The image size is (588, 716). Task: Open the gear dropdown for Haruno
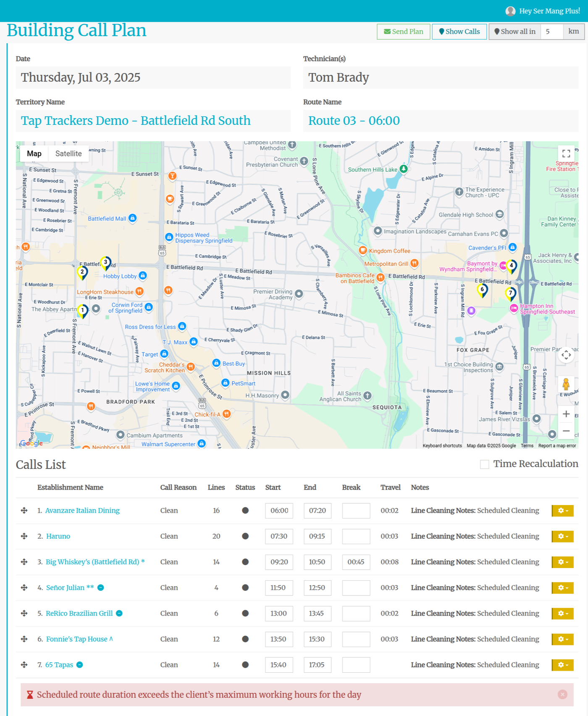(562, 536)
